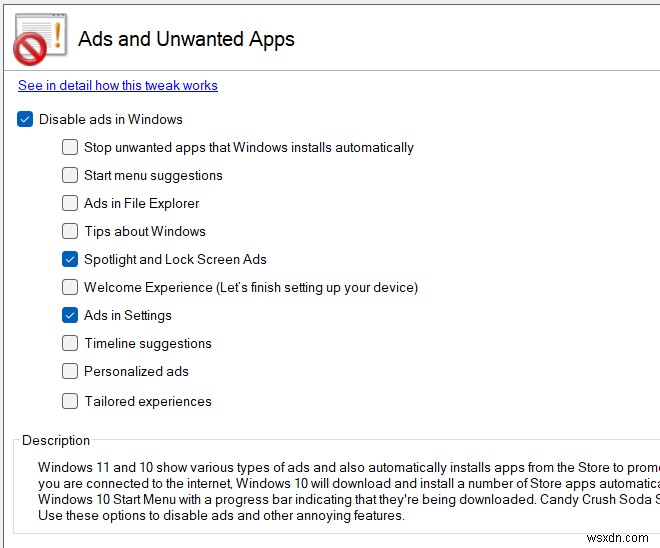Click description line starting 'Windows 10 Start Menu with'
The height and width of the screenshot is (548, 660).
coord(349,499)
